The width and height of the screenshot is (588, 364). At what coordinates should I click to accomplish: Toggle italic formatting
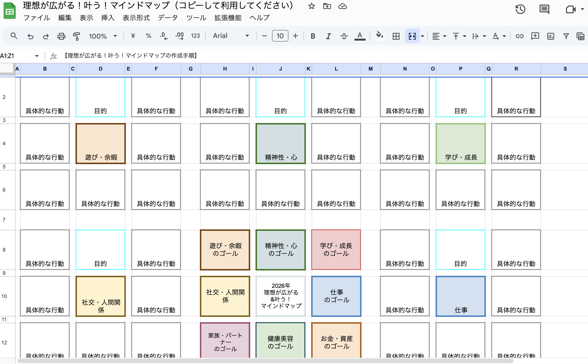click(x=328, y=36)
